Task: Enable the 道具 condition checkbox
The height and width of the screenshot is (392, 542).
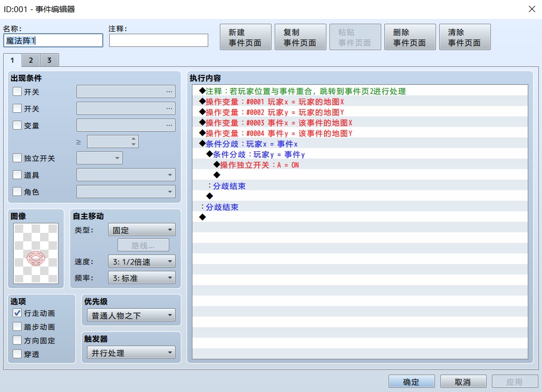Action: click(17, 175)
